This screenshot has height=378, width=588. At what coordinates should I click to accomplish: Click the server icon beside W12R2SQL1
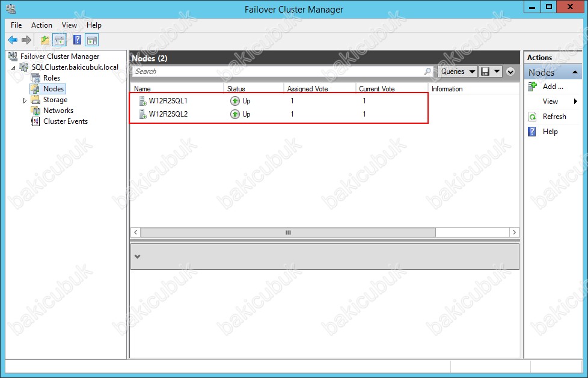[142, 101]
